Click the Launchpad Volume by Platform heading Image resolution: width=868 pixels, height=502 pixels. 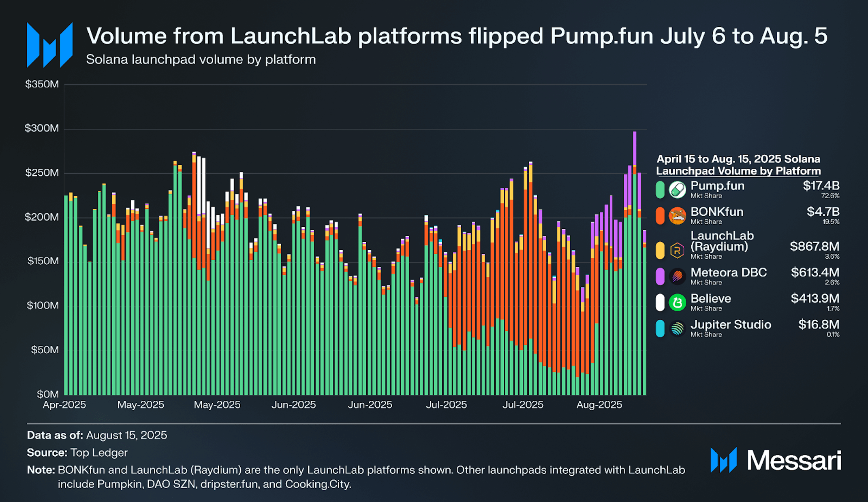(738, 171)
